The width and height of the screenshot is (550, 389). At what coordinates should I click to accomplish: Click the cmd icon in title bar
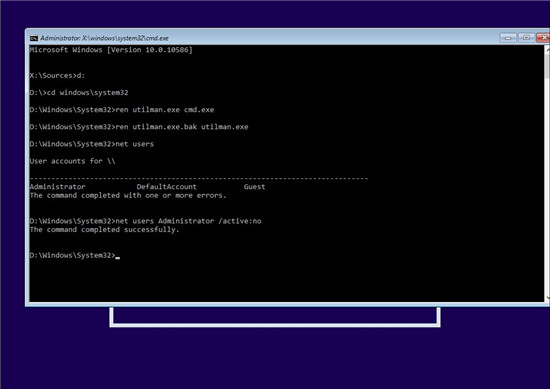click(34, 38)
